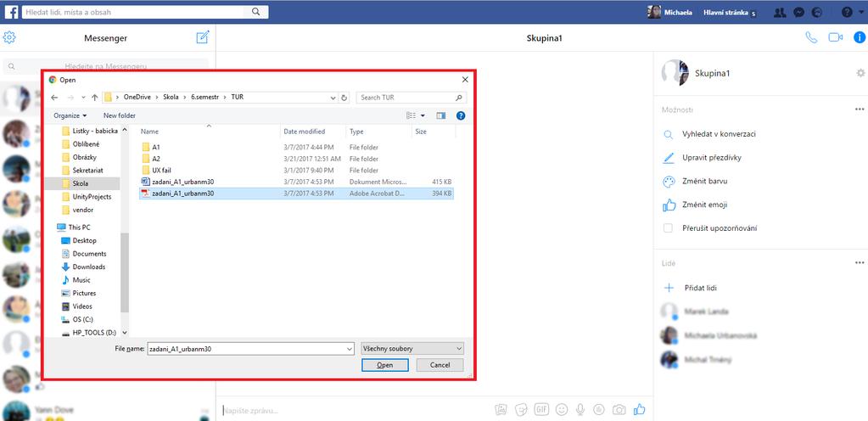Open recent locations dropdown arrow
This screenshot has height=421, width=868.
click(x=83, y=98)
